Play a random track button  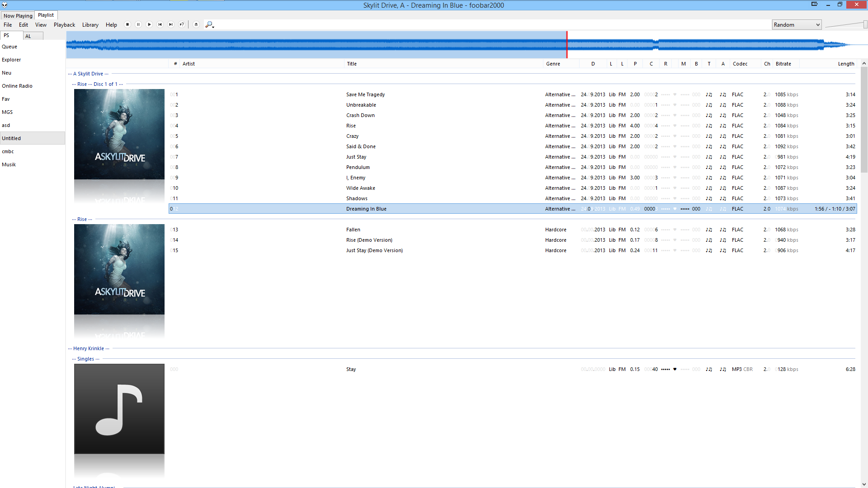click(x=182, y=25)
